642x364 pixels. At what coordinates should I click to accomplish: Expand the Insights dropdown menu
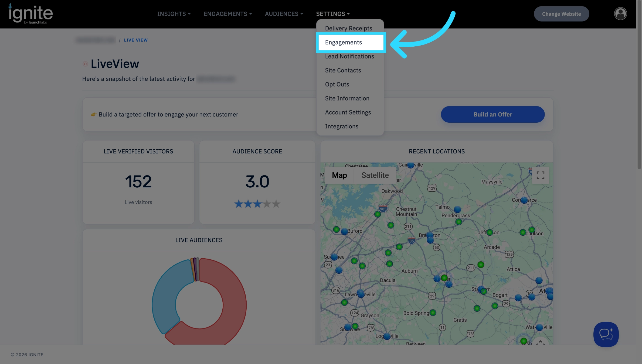pyautogui.click(x=174, y=14)
